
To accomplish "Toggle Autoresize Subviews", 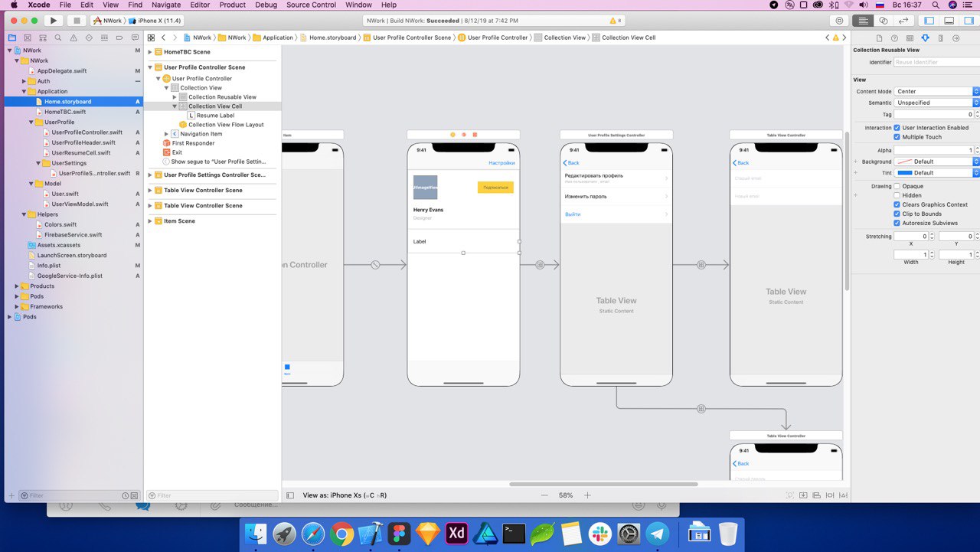I will tap(897, 223).
